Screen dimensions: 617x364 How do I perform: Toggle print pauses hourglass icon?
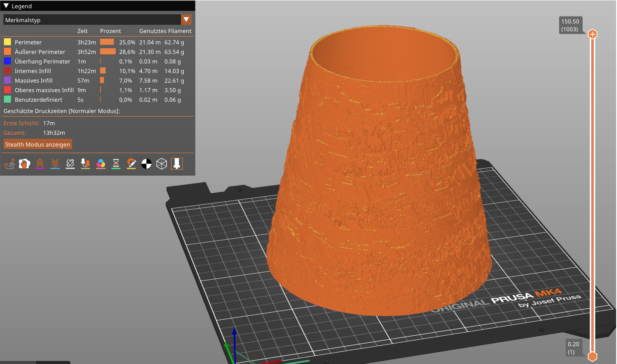click(x=116, y=164)
